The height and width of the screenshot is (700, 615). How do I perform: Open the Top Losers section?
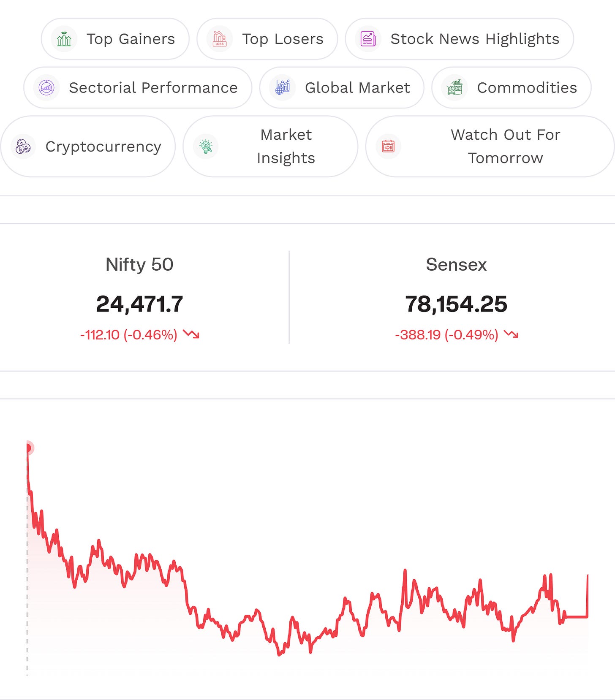267,39
